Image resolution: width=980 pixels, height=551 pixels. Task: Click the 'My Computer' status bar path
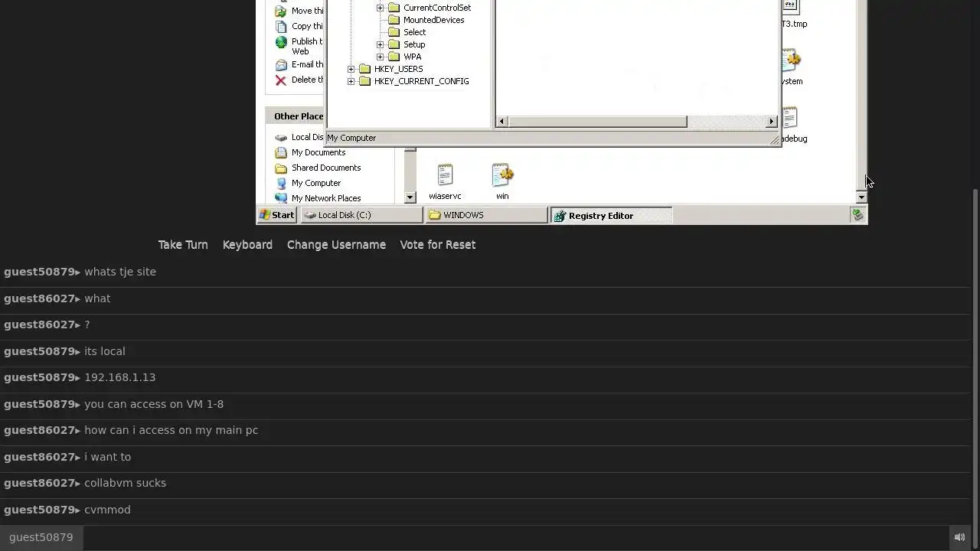point(351,138)
